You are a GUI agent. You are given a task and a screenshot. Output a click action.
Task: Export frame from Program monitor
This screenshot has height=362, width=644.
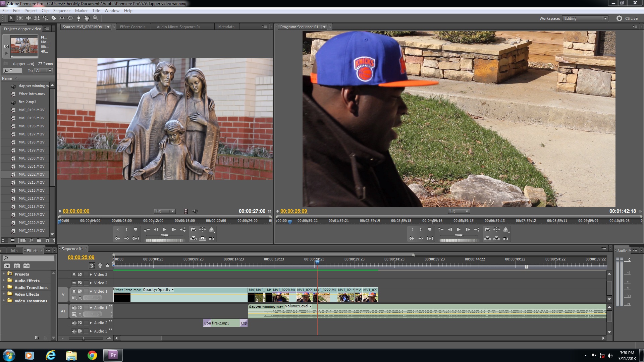pyautogui.click(x=506, y=239)
